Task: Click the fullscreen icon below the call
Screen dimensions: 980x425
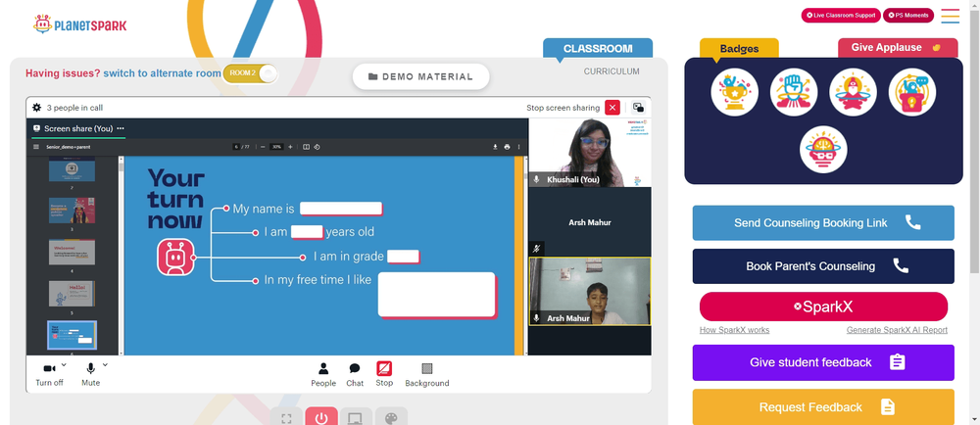Action: pyautogui.click(x=286, y=417)
